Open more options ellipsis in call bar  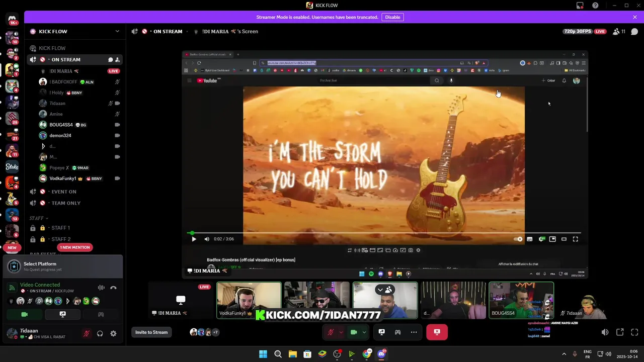pos(414,332)
